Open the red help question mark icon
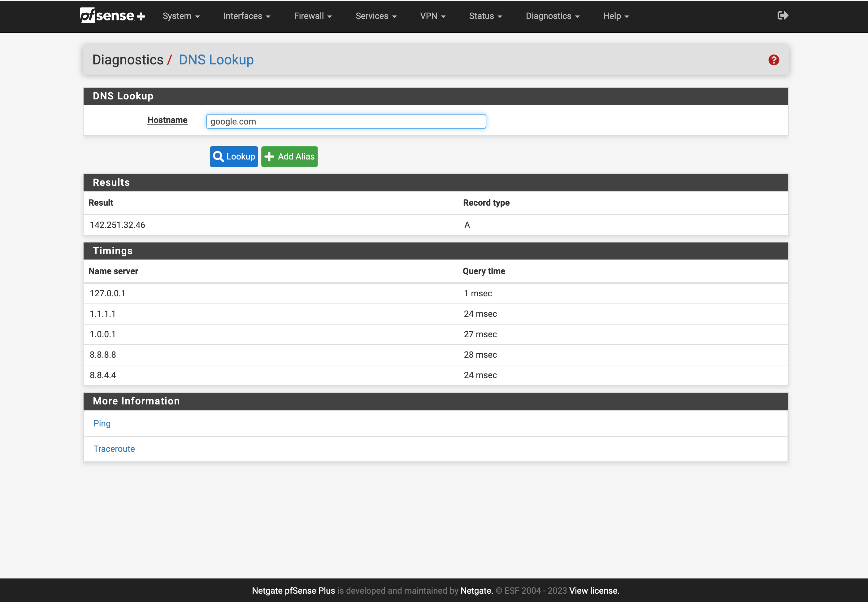 click(774, 60)
